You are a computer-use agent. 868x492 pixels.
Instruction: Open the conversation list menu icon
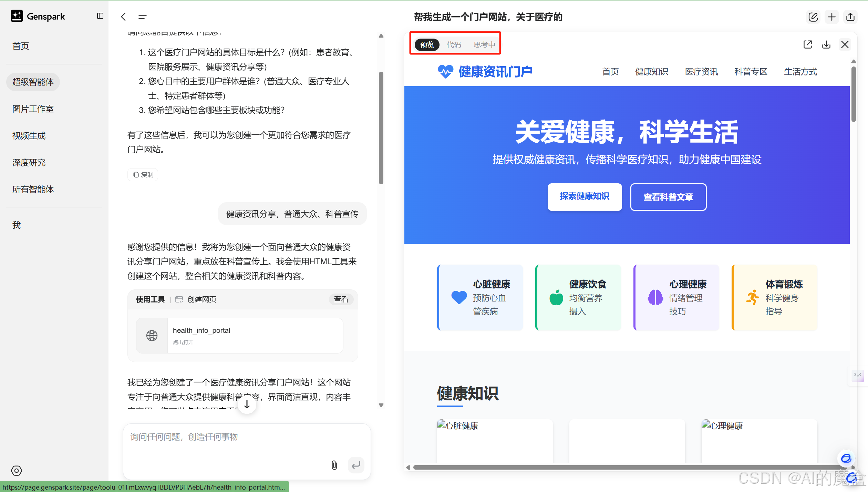(x=142, y=17)
